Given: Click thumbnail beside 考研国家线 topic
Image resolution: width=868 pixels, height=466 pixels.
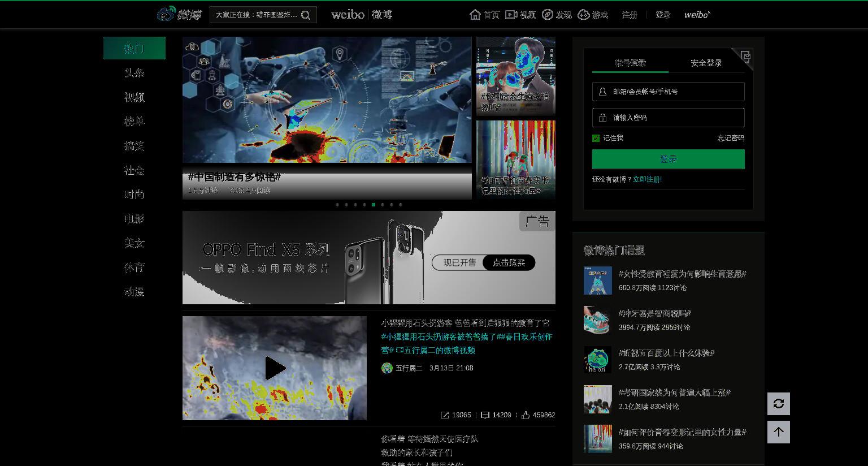Looking at the screenshot, I should 598,399.
